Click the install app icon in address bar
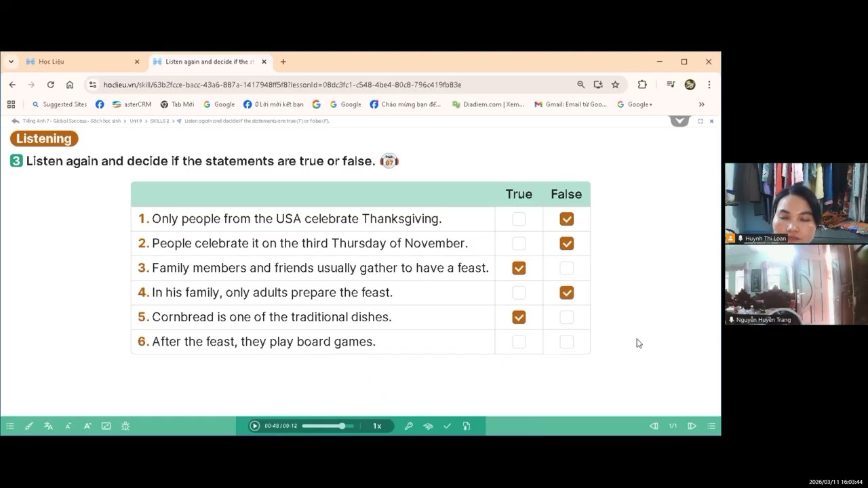The height and width of the screenshot is (488, 868). (x=598, y=85)
